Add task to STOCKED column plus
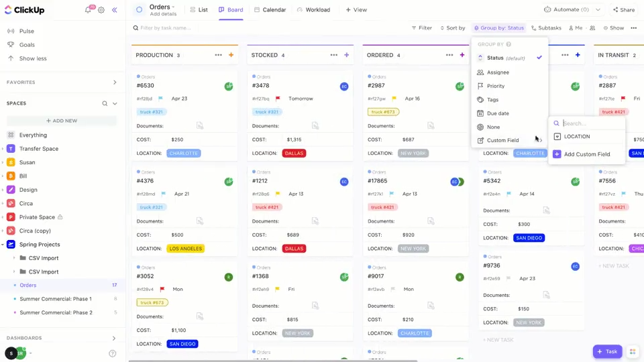 [x=347, y=55]
